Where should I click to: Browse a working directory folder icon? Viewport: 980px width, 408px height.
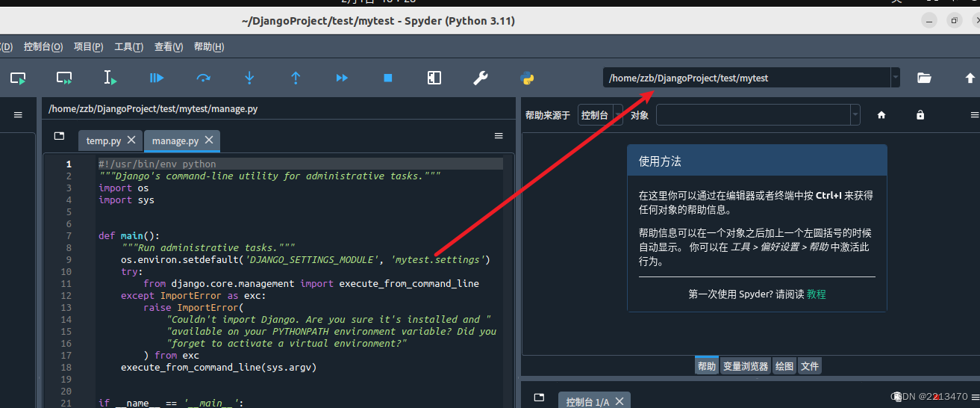point(924,78)
